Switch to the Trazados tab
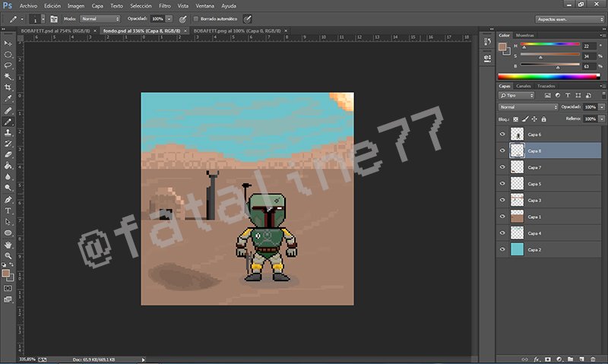Viewport: 608px width, 364px height. tap(546, 86)
